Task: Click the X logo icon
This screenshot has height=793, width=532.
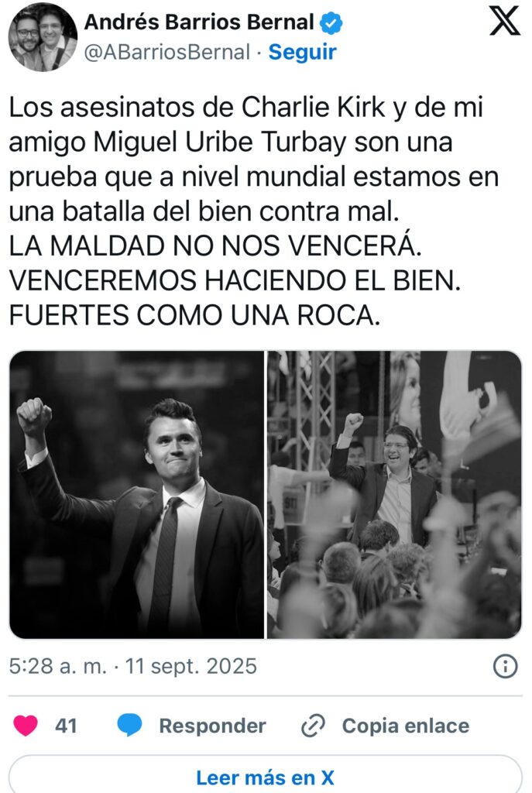Action: pyautogui.click(x=505, y=21)
